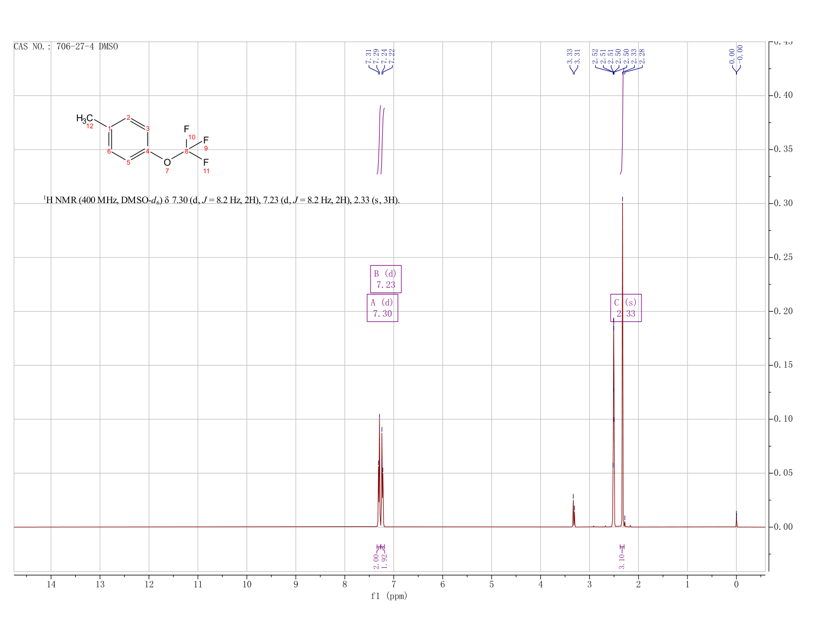This screenshot has height=644, width=834.
Task: Click the integral value 2.00 below aromatic peaks
Action: 376,561
